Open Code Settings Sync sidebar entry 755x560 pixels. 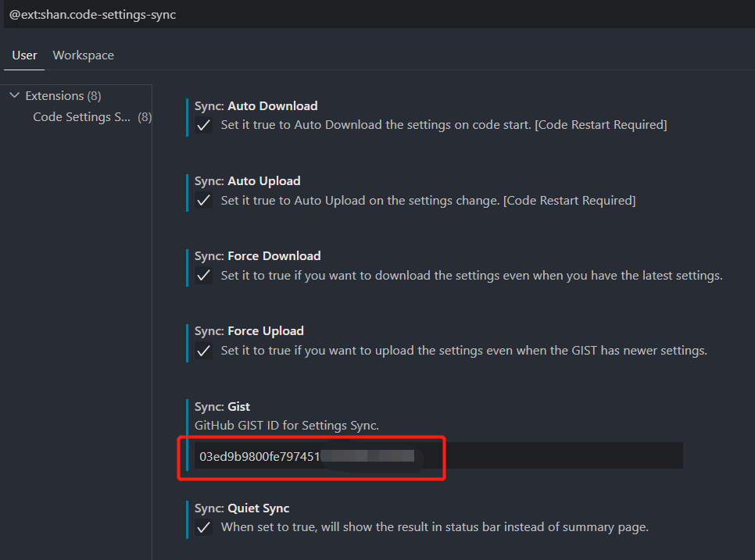(82, 116)
